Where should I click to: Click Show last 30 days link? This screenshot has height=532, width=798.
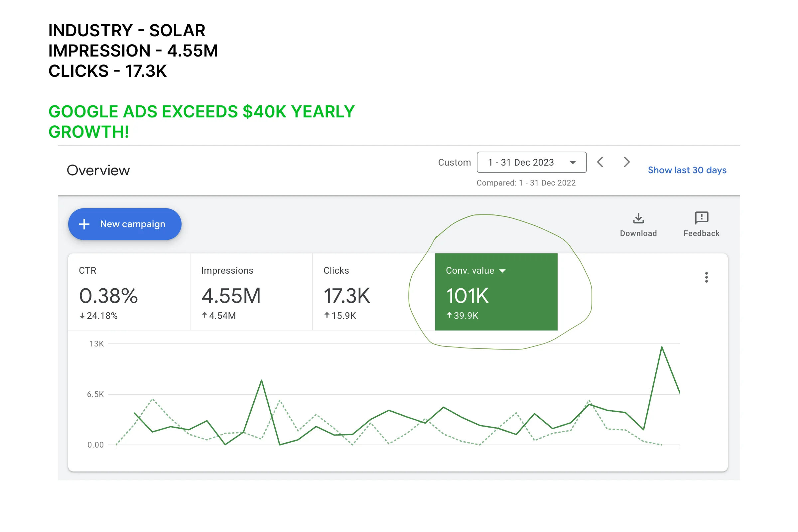[x=687, y=170]
